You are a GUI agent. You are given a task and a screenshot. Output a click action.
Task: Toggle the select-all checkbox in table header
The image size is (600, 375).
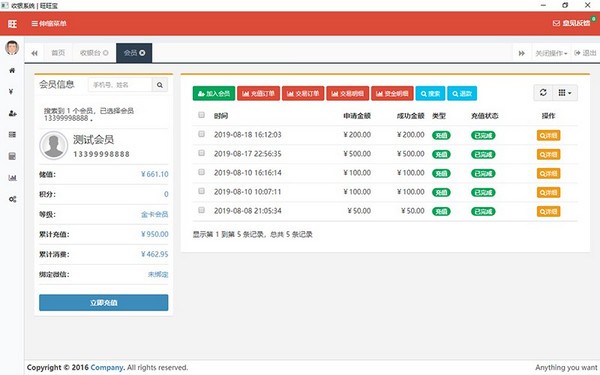coord(201,115)
